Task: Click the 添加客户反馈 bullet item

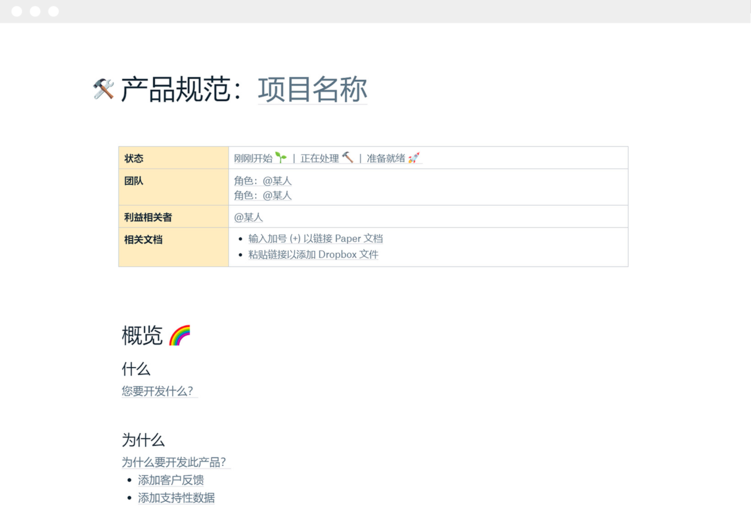Action: pyautogui.click(x=171, y=480)
